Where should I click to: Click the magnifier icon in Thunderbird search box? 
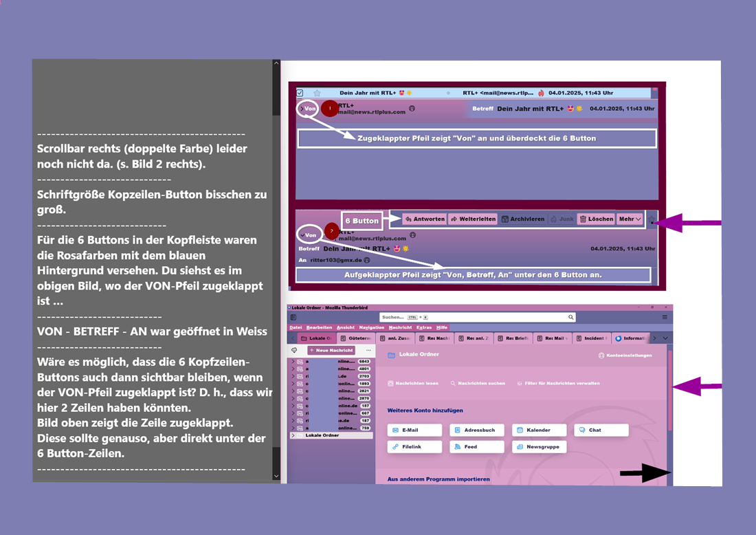point(571,318)
